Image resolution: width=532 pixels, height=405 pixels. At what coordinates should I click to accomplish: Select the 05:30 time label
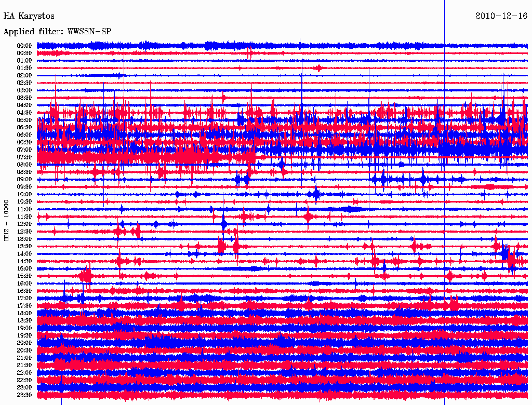point(24,128)
